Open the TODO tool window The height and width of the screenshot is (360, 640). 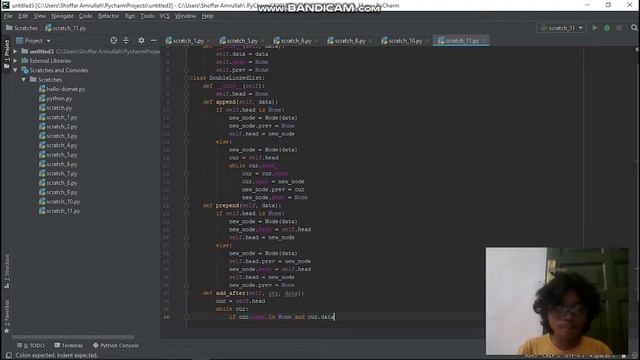coord(31,345)
